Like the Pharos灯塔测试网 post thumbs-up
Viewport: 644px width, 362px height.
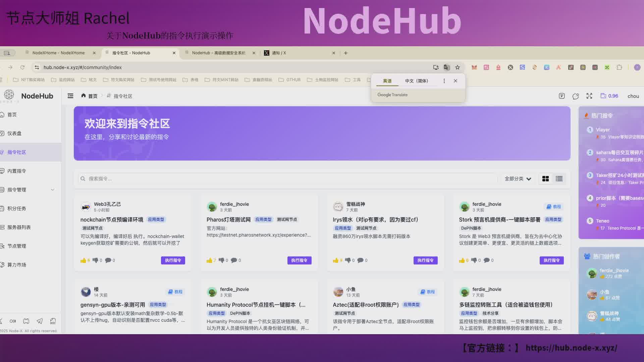(x=210, y=260)
